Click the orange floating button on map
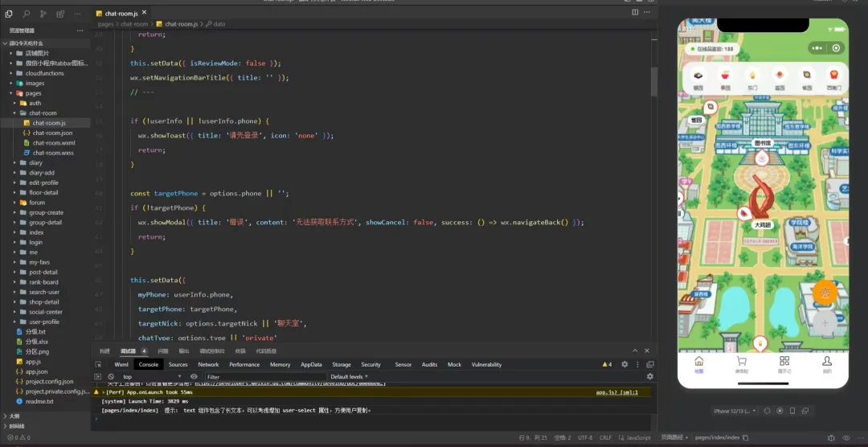Image resolution: width=868 pixels, height=447 pixels. click(x=825, y=293)
